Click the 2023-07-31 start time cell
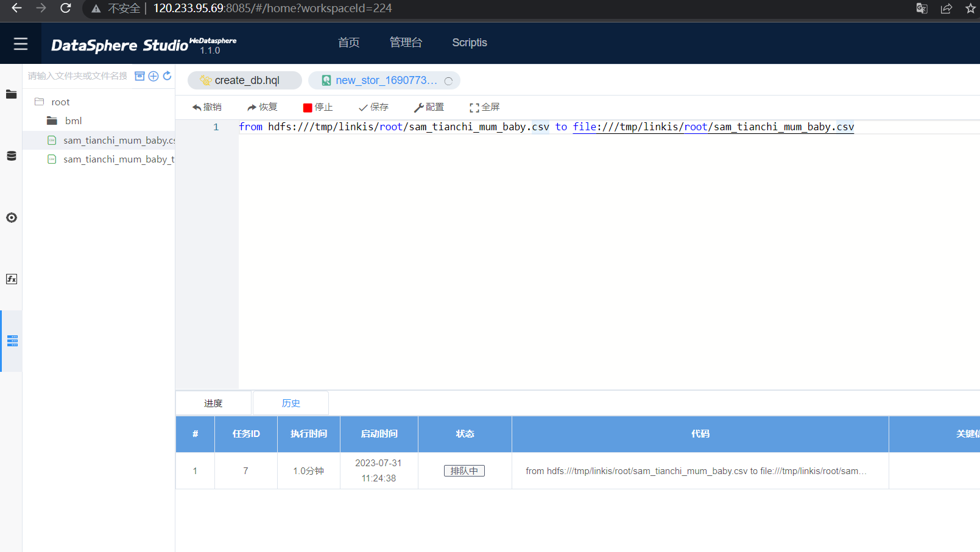 tap(379, 470)
